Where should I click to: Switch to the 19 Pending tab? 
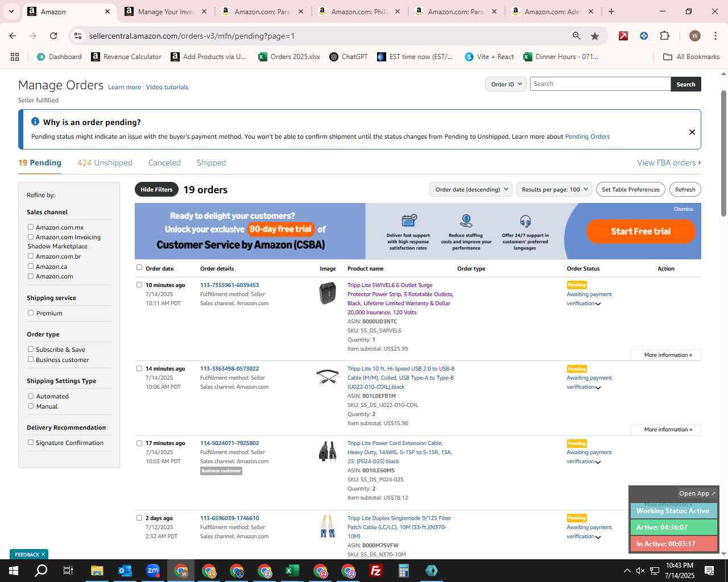40,163
